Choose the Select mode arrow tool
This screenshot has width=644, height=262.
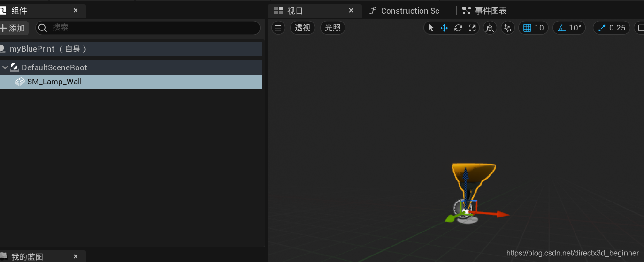click(431, 28)
